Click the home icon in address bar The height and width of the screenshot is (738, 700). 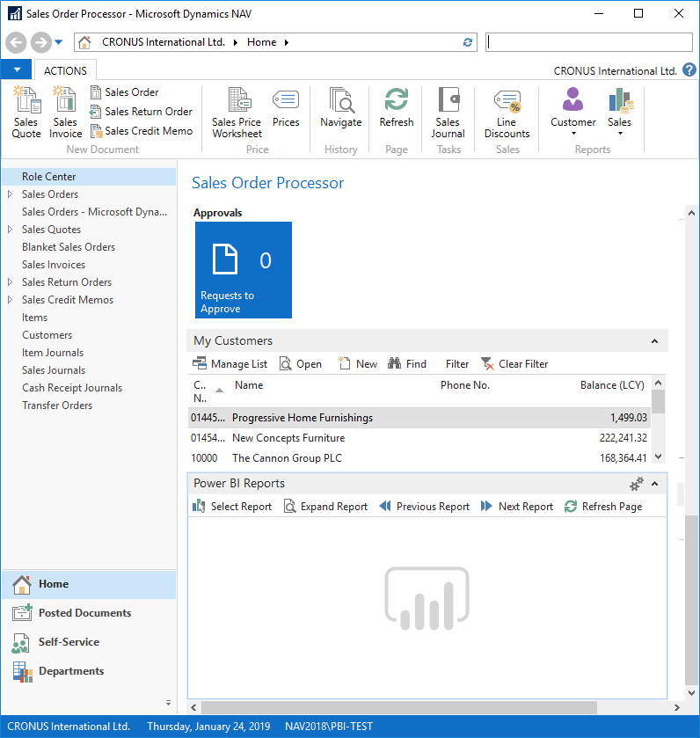pos(84,42)
